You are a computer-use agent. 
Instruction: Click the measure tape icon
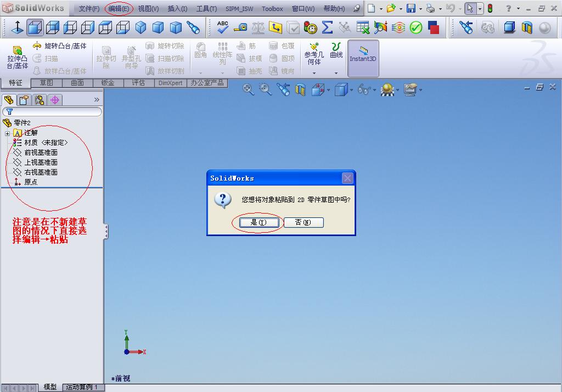coord(240,27)
